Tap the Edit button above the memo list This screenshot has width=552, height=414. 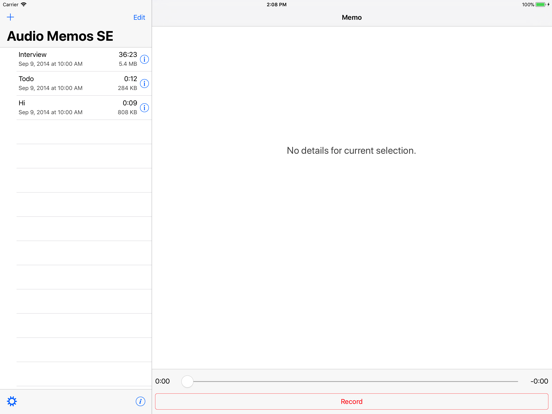click(x=139, y=17)
